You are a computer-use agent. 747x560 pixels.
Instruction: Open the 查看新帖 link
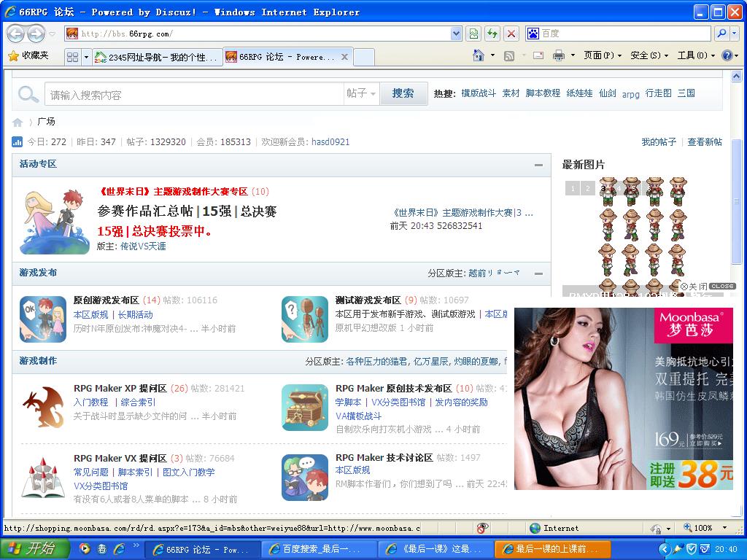coord(705,142)
